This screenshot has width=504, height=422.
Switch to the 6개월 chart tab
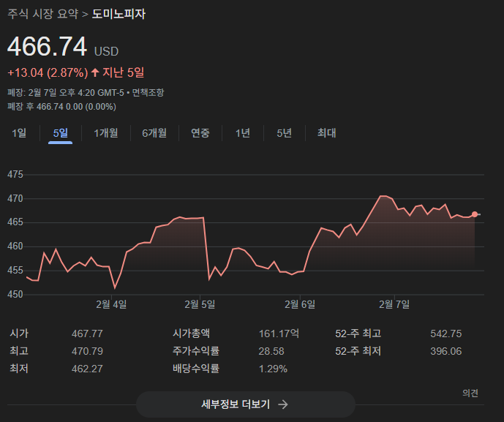click(x=154, y=132)
